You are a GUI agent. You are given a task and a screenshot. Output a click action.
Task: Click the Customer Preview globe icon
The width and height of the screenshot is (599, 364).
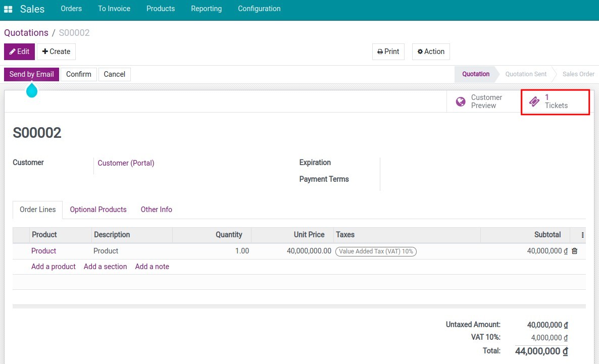460,101
